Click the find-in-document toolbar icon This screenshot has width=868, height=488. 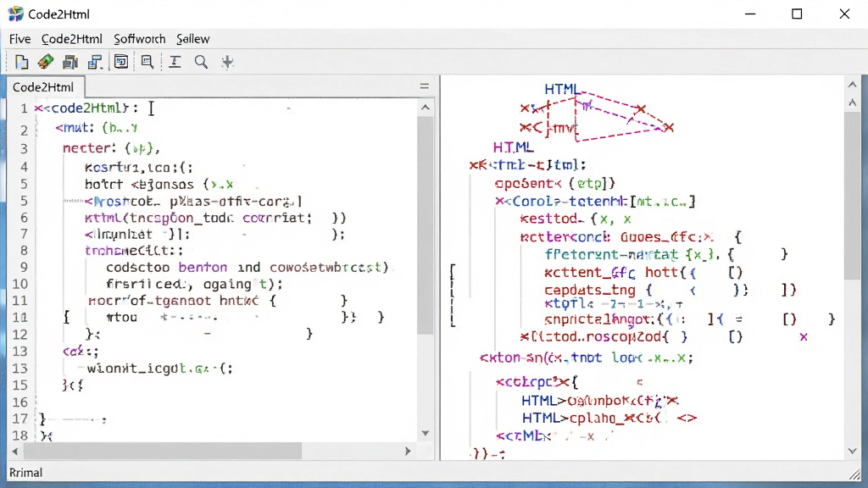click(x=147, y=62)
